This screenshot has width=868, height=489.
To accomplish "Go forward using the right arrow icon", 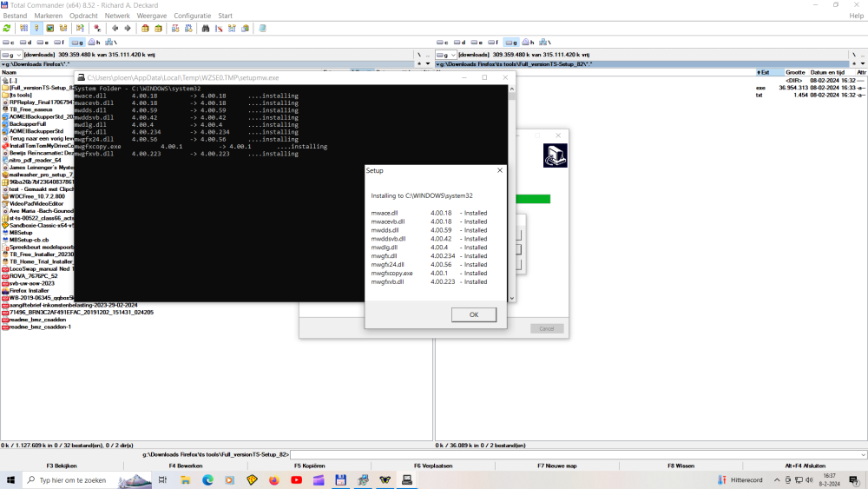I will [x=128, y=28].
